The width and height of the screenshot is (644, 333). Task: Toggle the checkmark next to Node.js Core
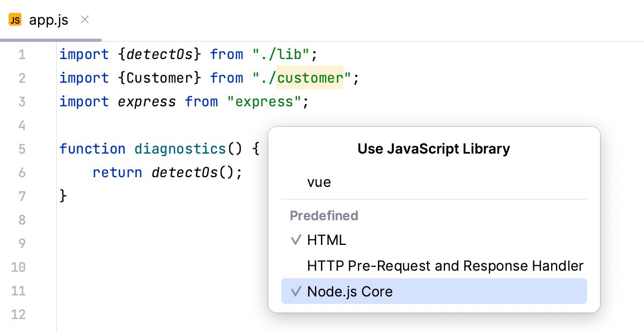click(x=296, y=291)
